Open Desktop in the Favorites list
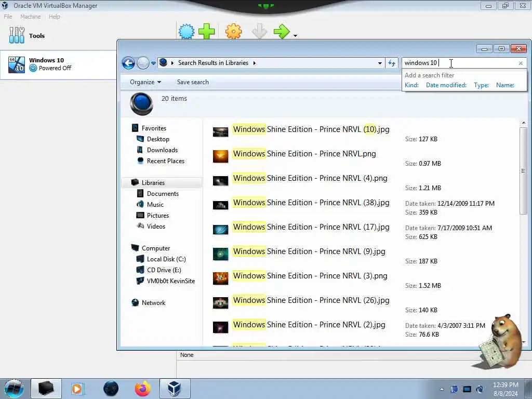This screenshot has height=399, width=532. tap(158, 139)
